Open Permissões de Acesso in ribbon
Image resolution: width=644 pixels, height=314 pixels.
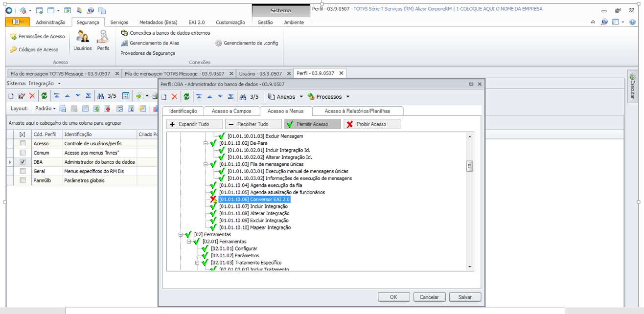pos(37,36)
